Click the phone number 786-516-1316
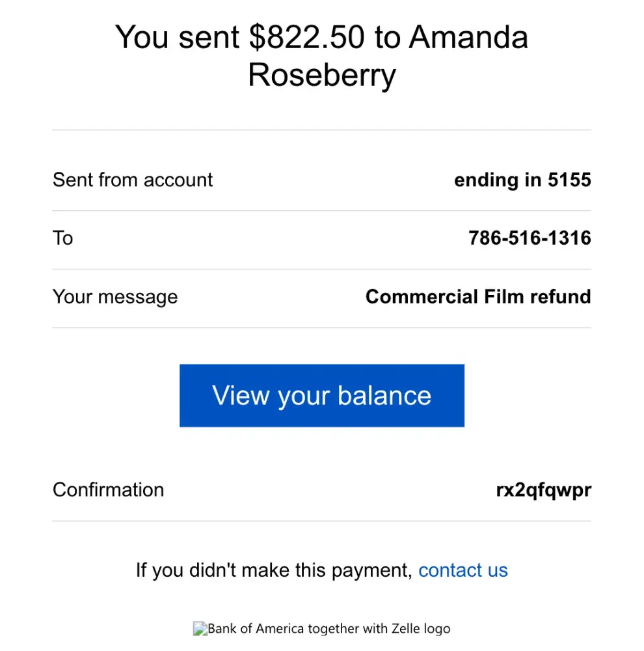Viewport: 644px width, 651px height. tap(530, 238)
